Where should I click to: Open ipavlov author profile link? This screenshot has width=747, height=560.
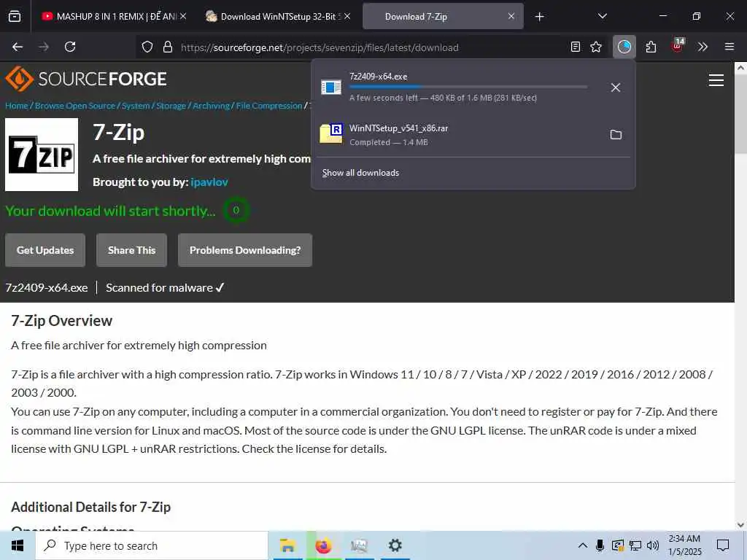pos(209,182)
